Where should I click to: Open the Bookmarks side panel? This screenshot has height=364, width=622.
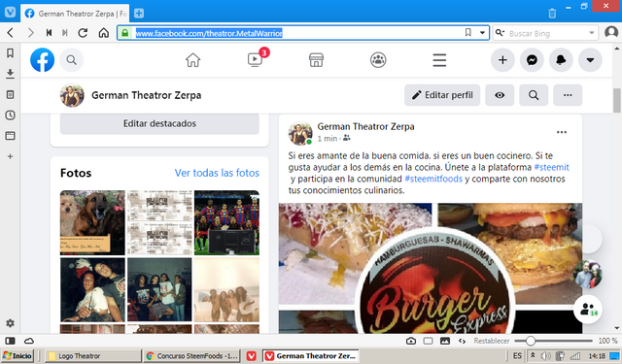(x=11, y=53)
